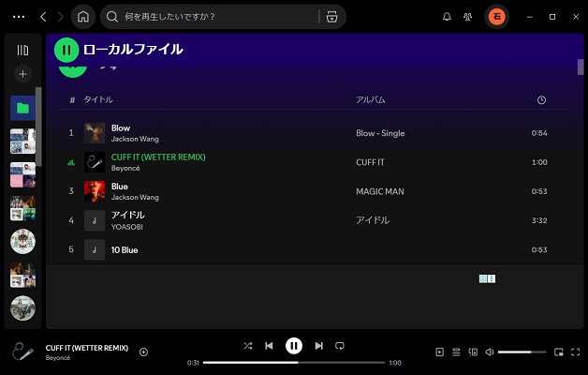The height and width of the screenshot is (375, 588).
Task: Open the friend activity icon
Action: [467, 17]
